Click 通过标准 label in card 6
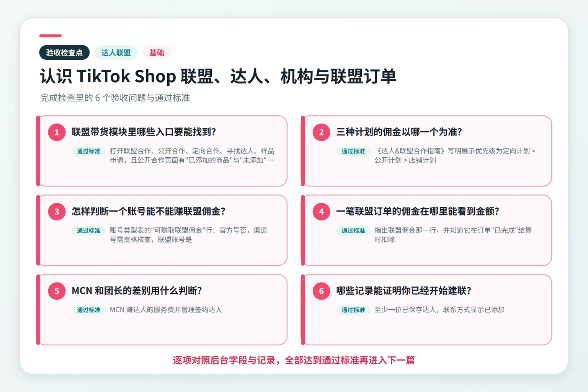588x392 pixels. tap(353, 310)
